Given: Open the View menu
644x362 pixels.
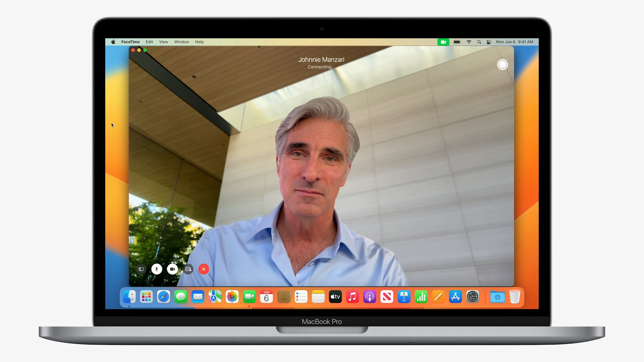Looking at the screenshot, I should (x=163, y=42).
